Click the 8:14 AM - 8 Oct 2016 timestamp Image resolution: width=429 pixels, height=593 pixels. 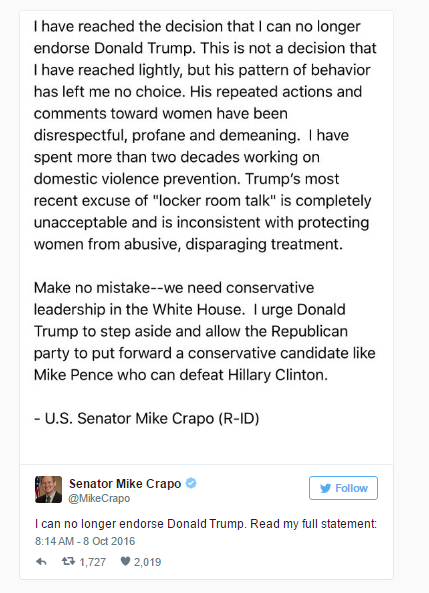click(85, 541)
